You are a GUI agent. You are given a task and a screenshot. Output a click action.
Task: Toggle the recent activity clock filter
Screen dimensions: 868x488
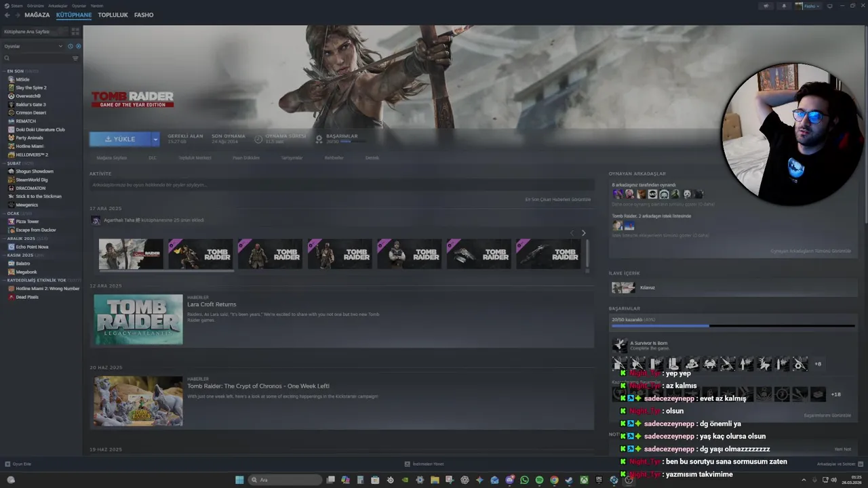[71, 46]
